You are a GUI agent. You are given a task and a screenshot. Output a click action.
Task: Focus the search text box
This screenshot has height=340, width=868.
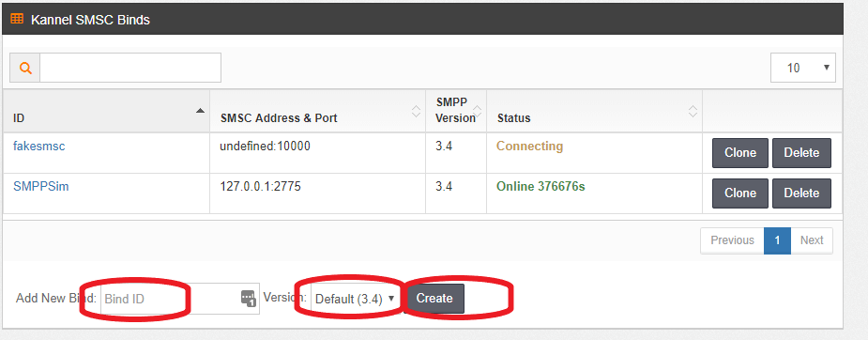pyautogui.click(x=130, y=68)
